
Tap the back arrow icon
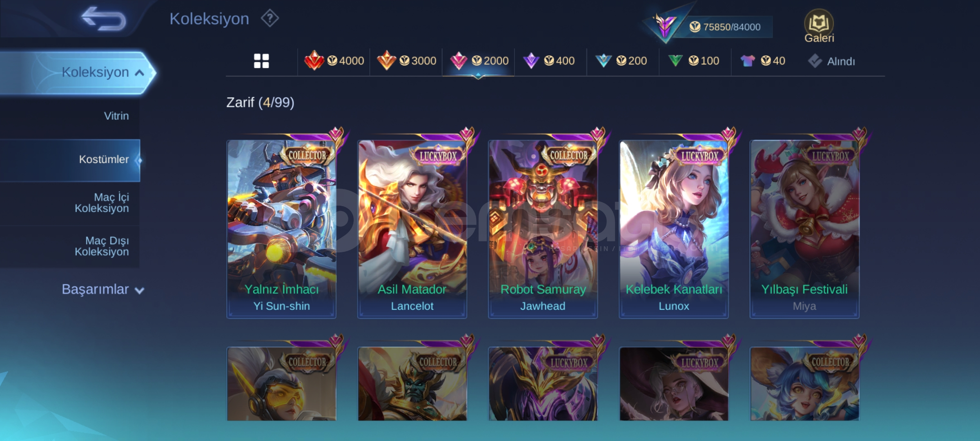104,19
